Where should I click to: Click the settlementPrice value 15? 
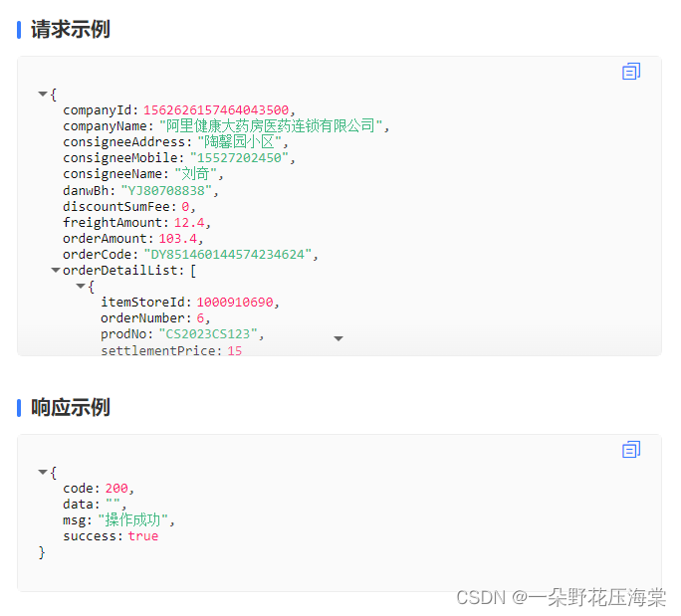tap(235, 350)
